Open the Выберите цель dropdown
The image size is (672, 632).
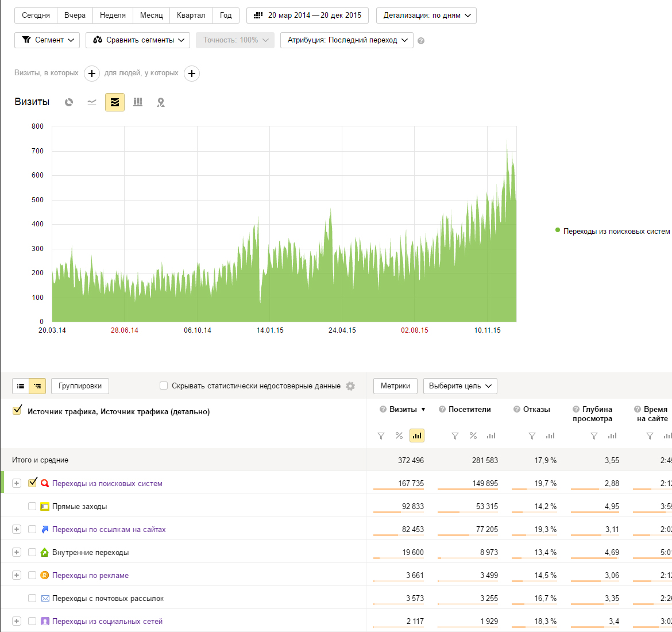[x=460, y=386]
